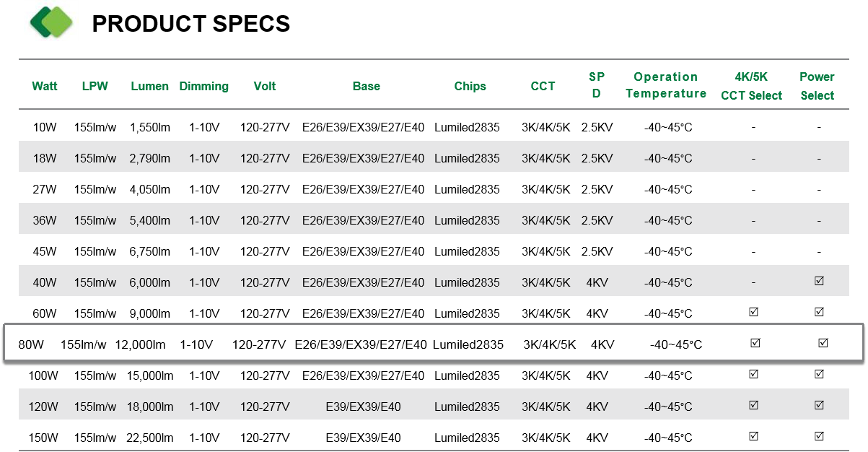Click the 10W wattage cell

(45, 127)
